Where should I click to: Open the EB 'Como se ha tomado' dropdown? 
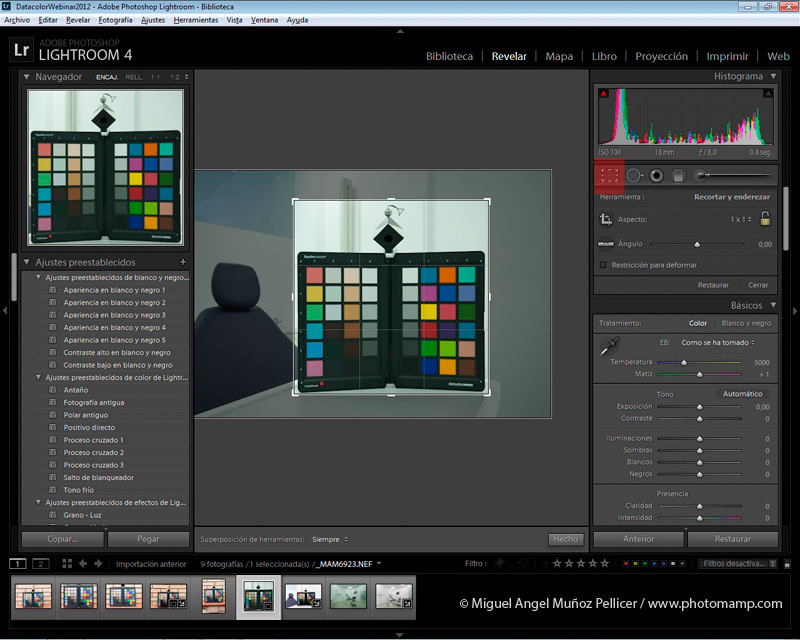tap(718, 342)
